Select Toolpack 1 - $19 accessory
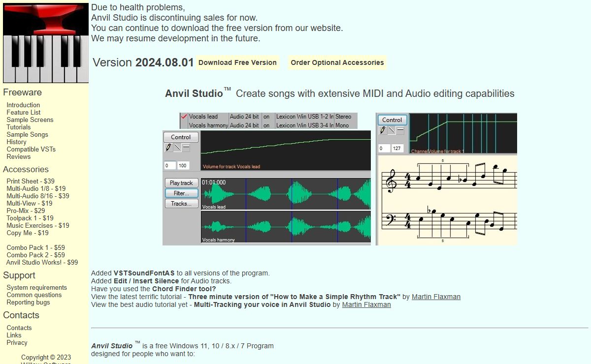 click(30, 218)
